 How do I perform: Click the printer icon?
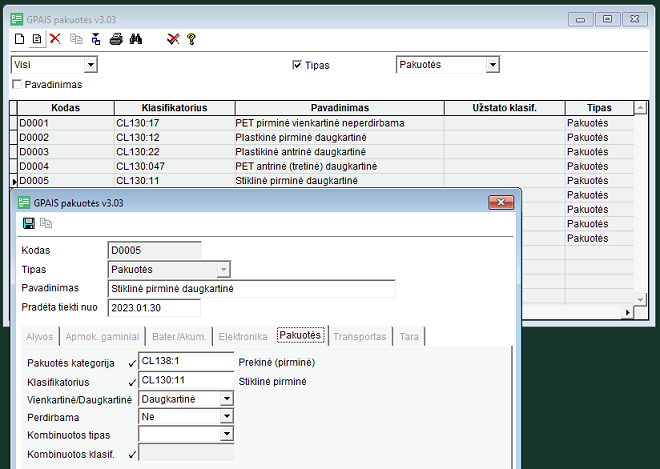point(116,39)
